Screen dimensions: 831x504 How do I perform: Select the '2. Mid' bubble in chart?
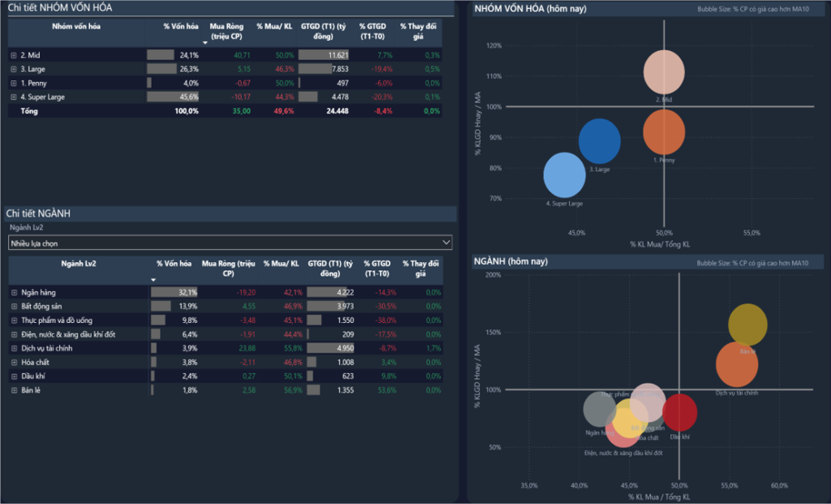665,71
